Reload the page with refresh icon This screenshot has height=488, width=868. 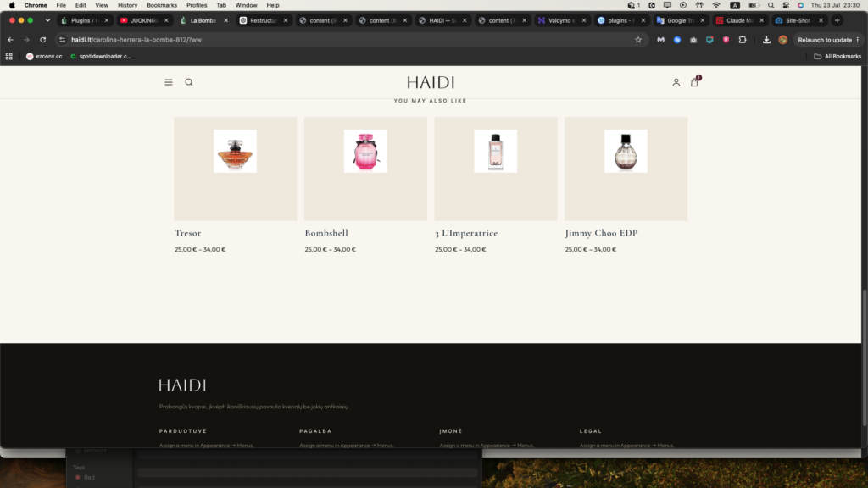(42, 40)
